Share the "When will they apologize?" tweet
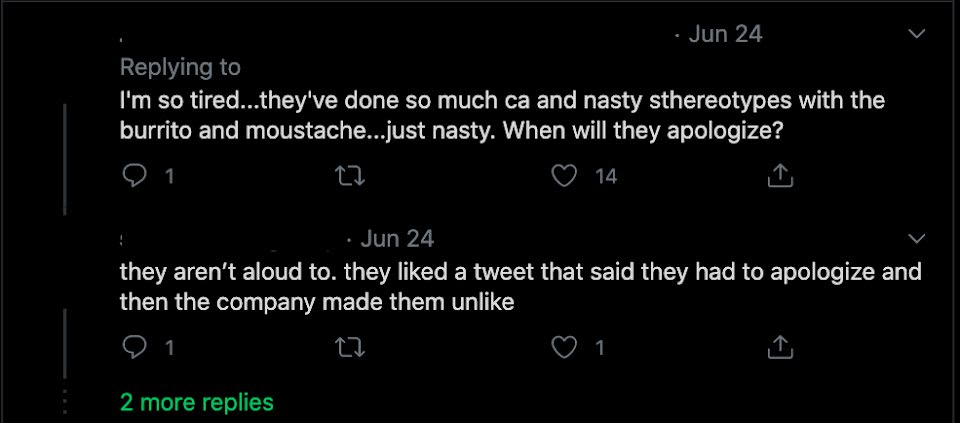 click(779, 177)
